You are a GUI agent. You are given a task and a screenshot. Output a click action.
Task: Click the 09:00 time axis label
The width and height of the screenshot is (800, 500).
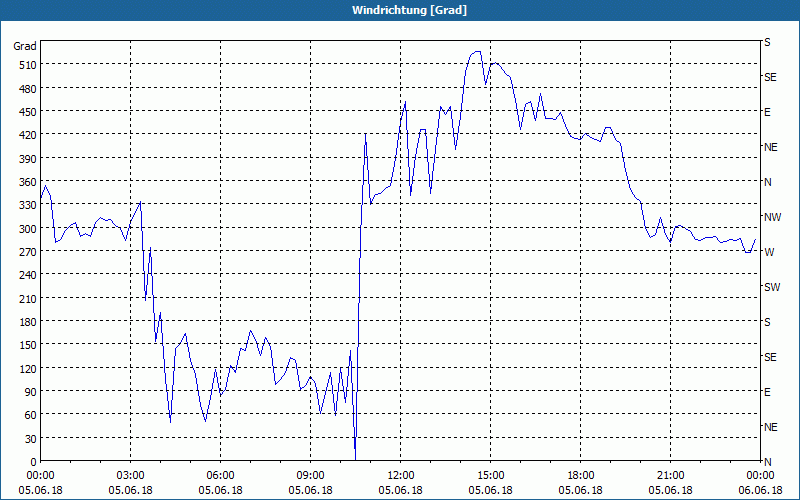[310, 476]
